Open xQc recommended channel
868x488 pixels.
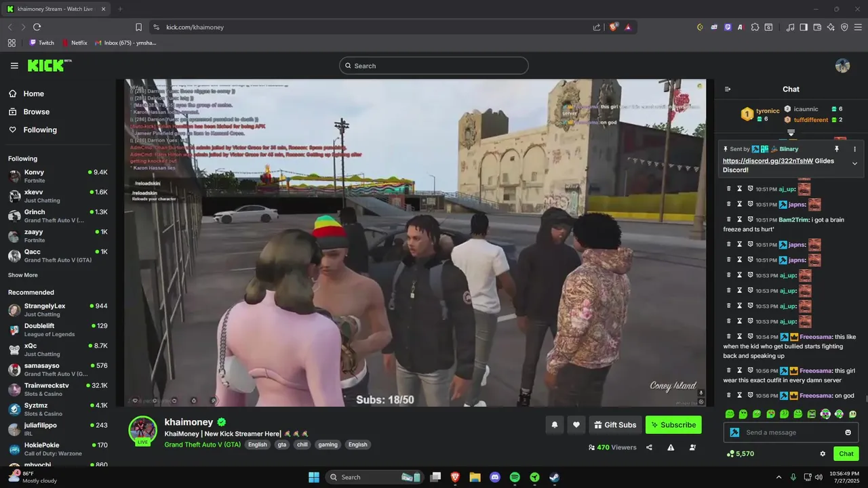pos(58,350)
